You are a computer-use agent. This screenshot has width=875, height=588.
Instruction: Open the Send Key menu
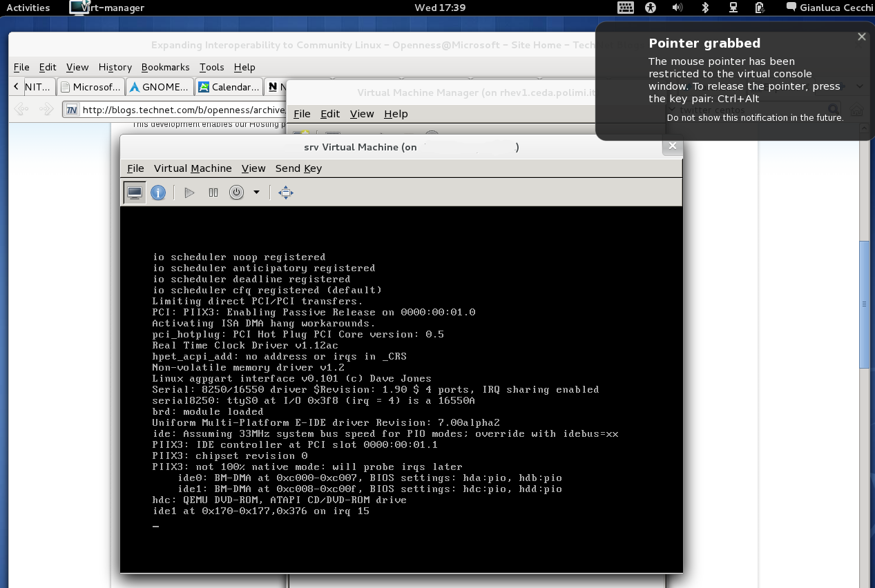tap(298, 168)
